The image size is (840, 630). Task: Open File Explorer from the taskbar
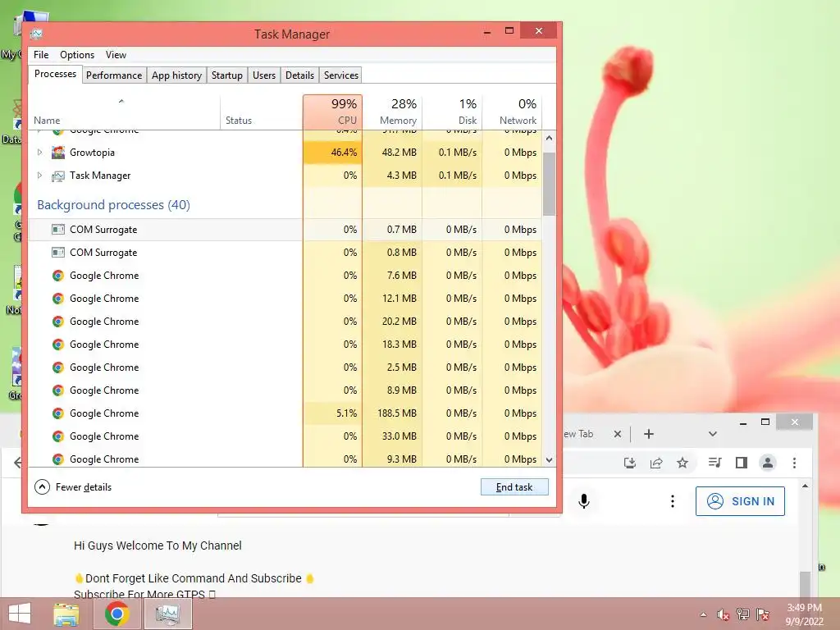click(x=66, y=614)
